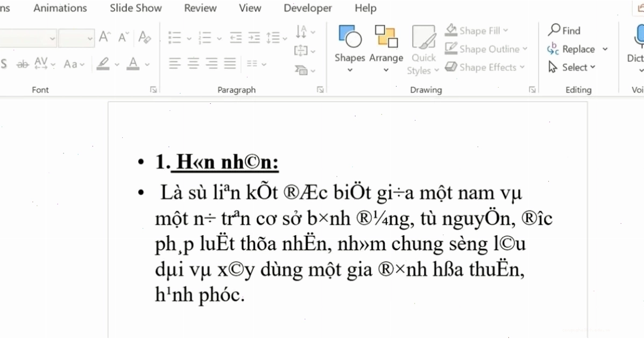The height and width of the screenshot is (339, 644).
Task: Open the Slide Show tab
Action: (x=136, y=8)
